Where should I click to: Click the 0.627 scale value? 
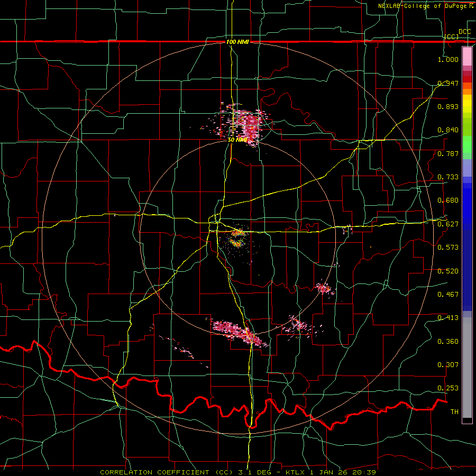click(x=448, y=224)
